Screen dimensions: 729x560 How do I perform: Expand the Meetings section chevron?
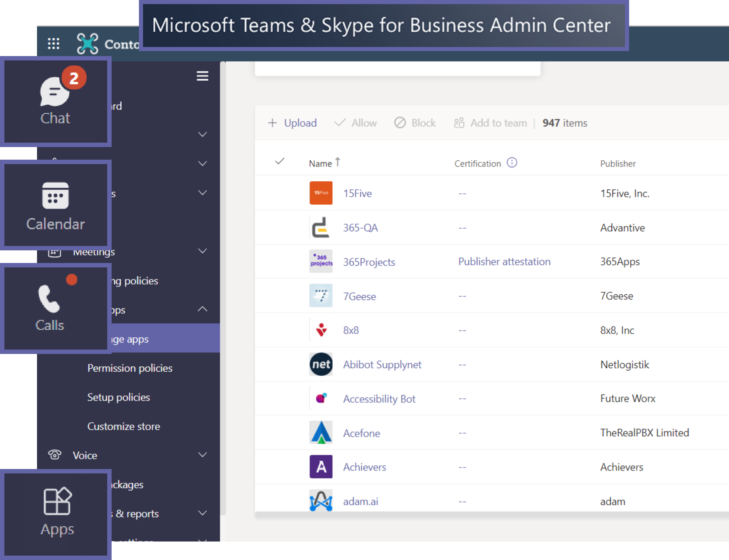tap(202, 251)
